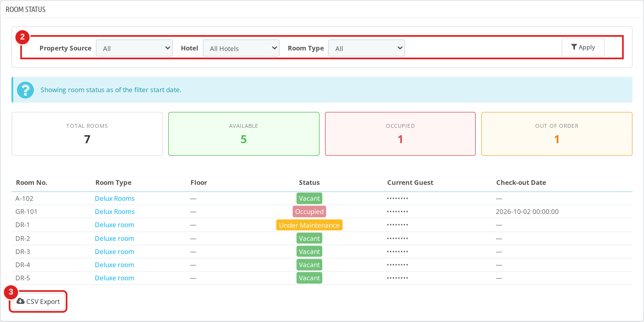Click the Floor column header

pyautogui.click(x=199, y=182)
